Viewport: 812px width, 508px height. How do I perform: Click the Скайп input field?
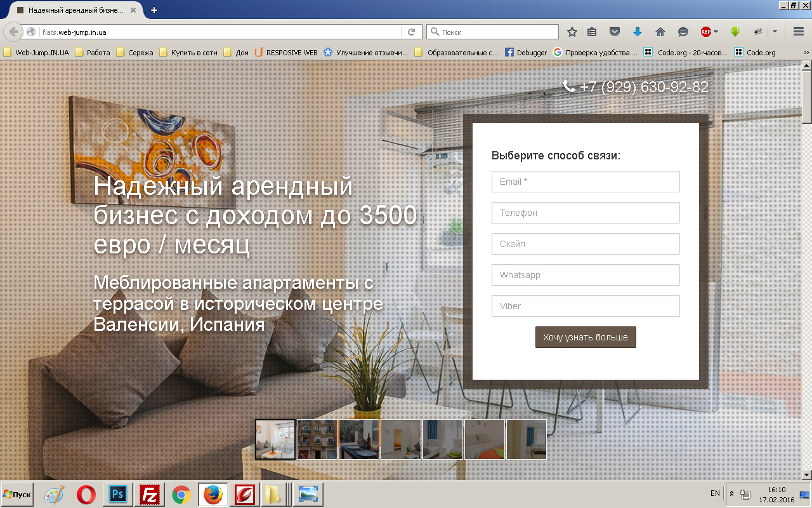click(x=586, y=244)
